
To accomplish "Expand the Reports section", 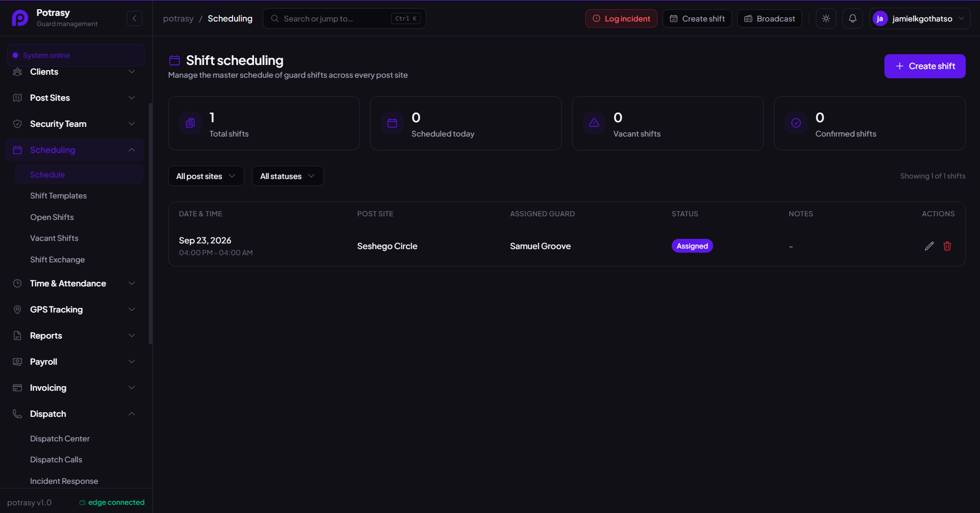I will point(74,336).
